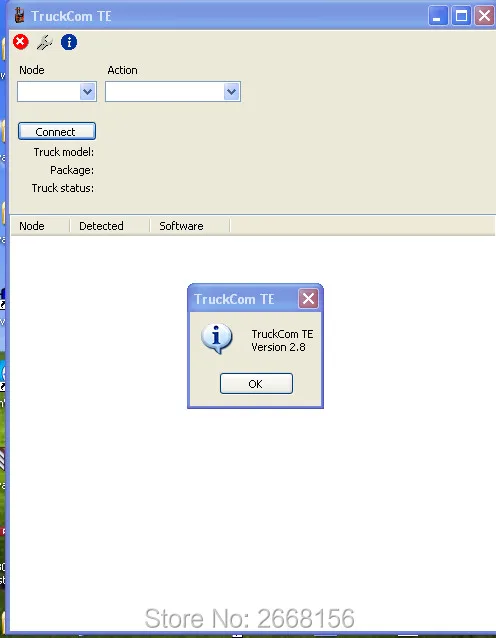Click the 'Truck status:' label
Image resolution: width=496 pixels, height=638 pixels.
click(x=63, y=188)
